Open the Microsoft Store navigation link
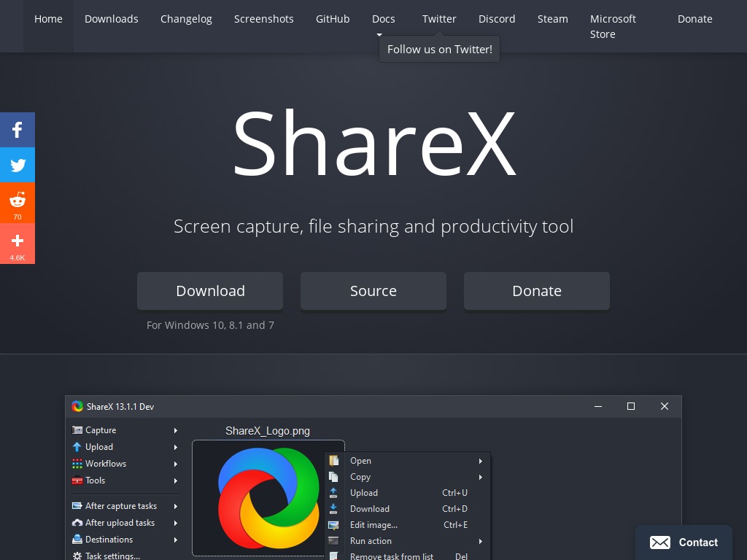Screen dimensions: 747x560 point(613,26)
